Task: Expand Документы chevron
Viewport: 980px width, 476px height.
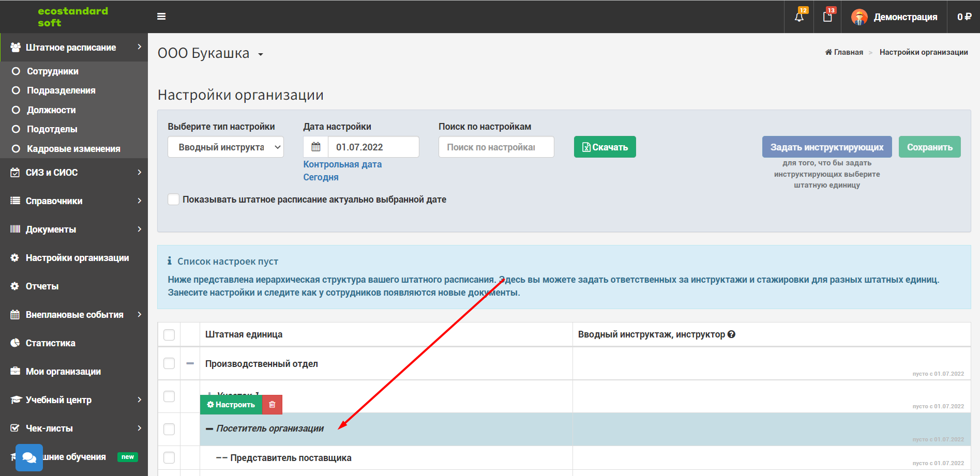Action: pyautogui.click(x=140, y=229)
